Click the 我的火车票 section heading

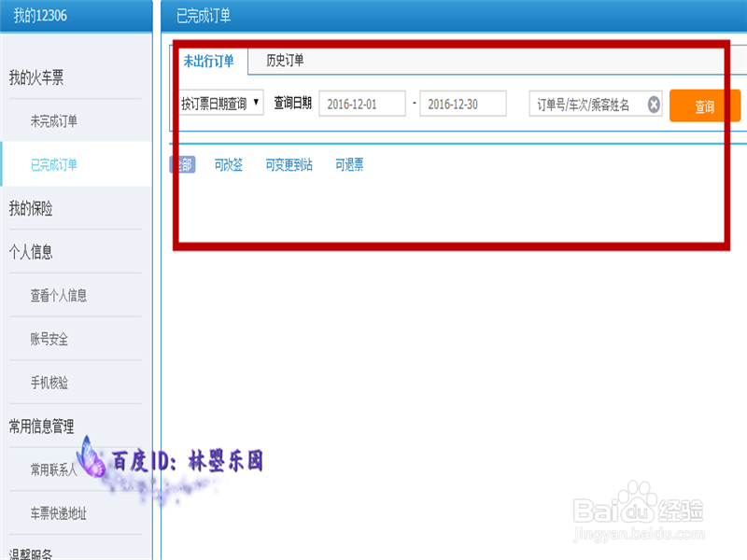36,77
